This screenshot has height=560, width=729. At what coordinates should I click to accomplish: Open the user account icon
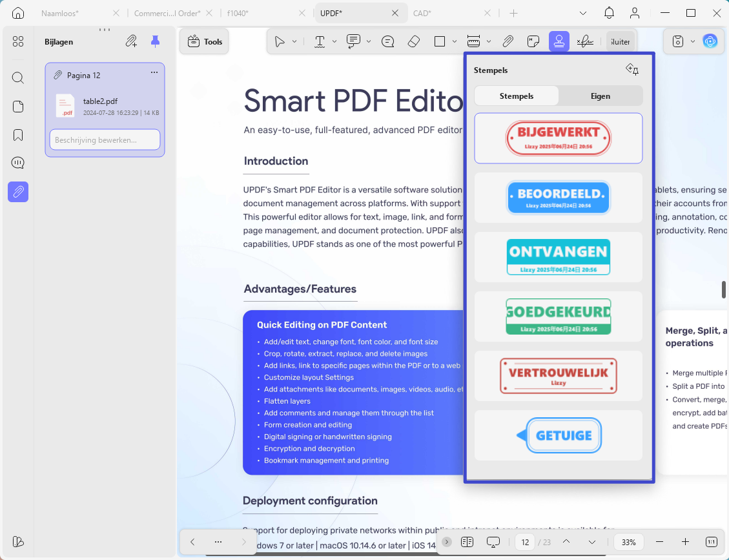coord(635,13)
